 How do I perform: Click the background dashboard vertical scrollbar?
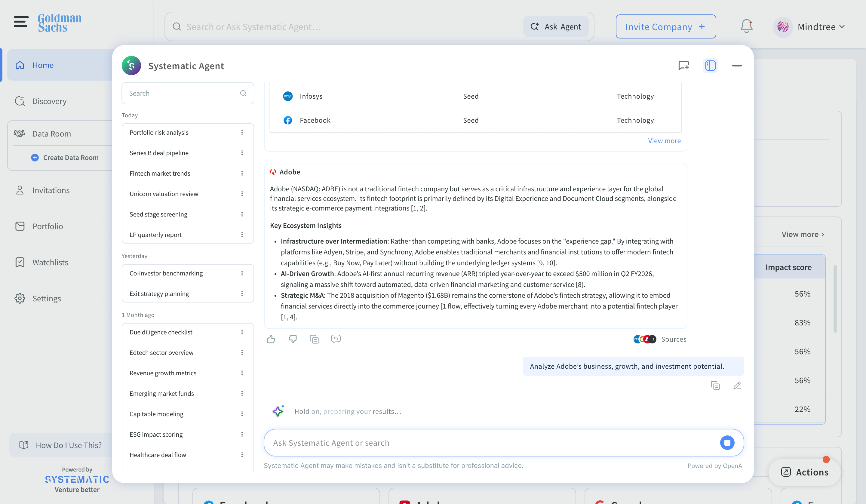[835, 298]
